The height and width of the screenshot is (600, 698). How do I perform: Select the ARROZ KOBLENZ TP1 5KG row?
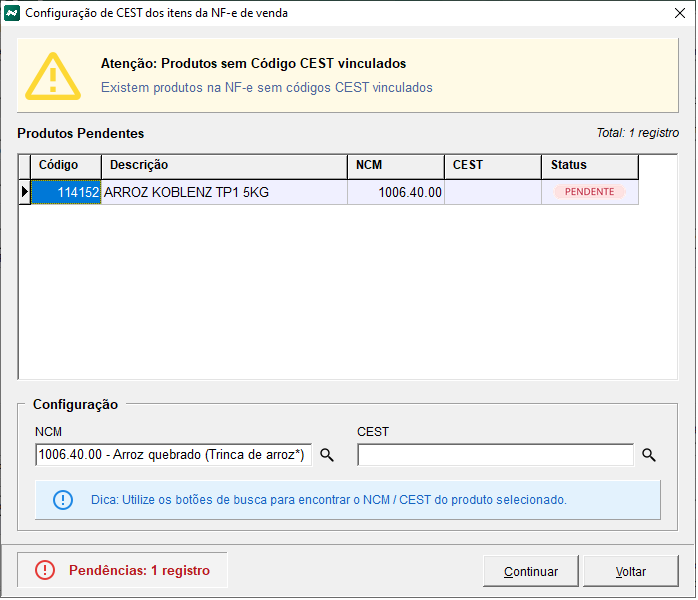pyautogui.click(x=224, y=192)
